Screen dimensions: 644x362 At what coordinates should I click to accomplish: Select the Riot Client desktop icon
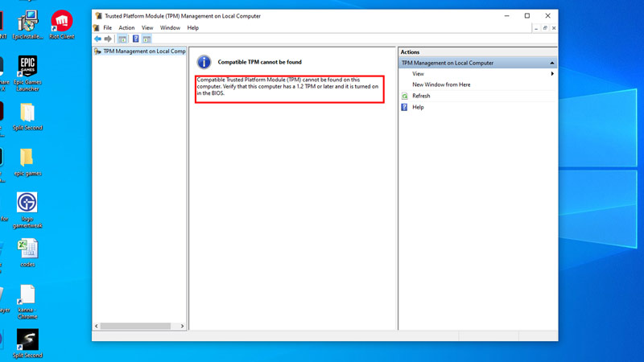click(x=62, y=25)
